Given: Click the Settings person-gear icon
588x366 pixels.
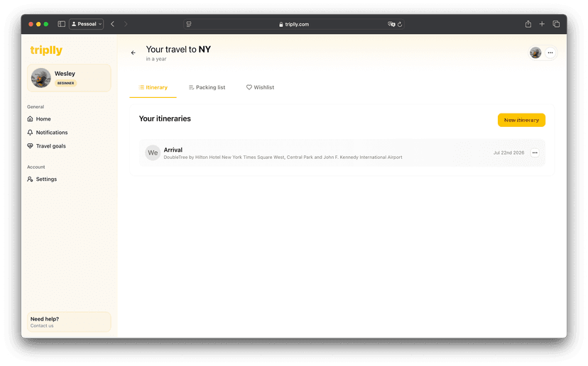Looking at the screenshot, I should pyautogui.click(x=30, y=179).
